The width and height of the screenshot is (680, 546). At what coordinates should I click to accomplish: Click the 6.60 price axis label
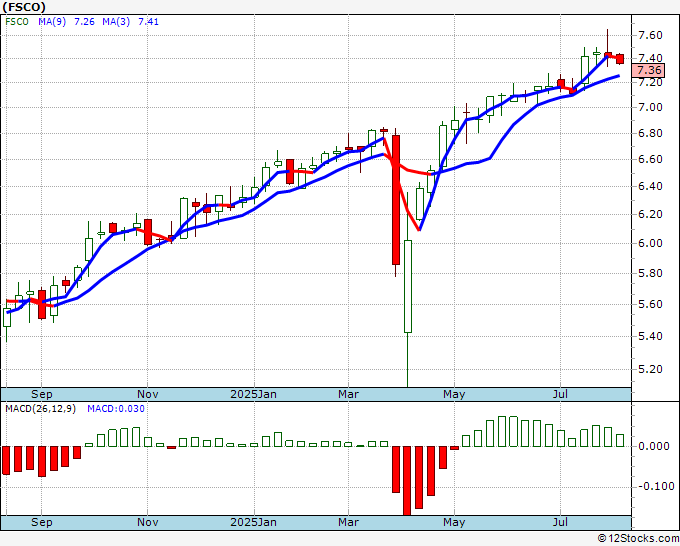(651, 159)
